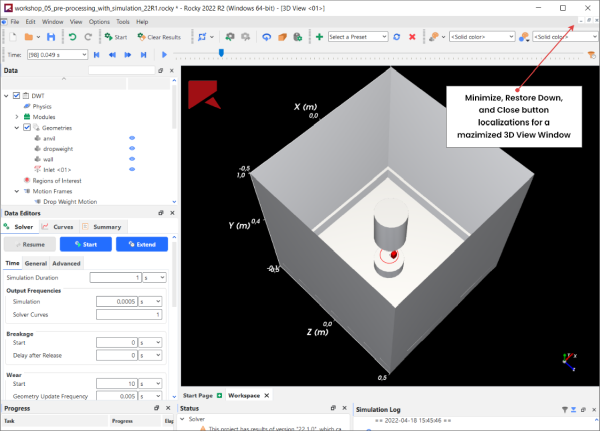The height and width of the screenshot is (431, 600).
Task: Switch to the Curves tab
Action: (62, 227)
